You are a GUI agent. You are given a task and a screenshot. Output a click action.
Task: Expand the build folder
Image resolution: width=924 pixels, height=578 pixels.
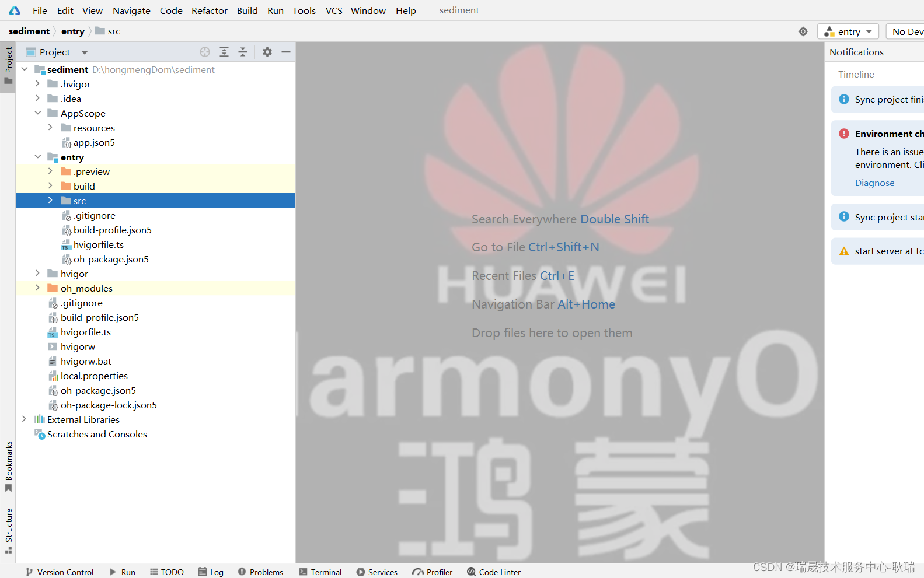point(50,186)
